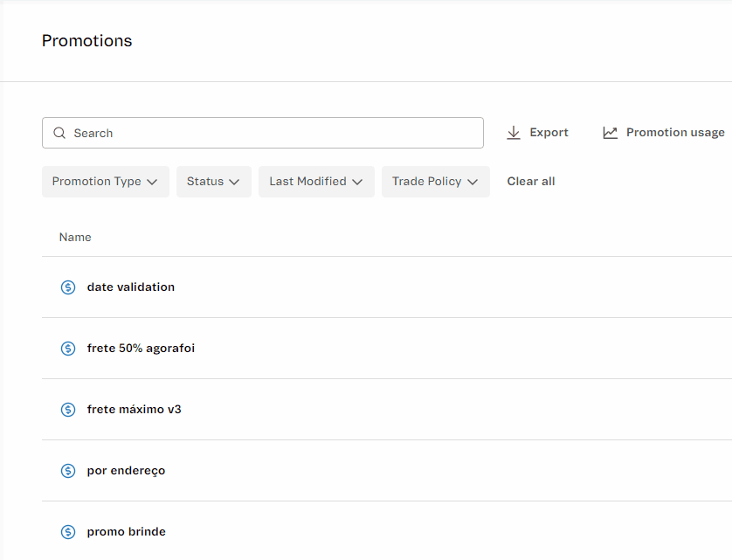This screenshot has height=560, width=732.
Task: Open the Status filter dropdown
Action: pyautogui.click(x=213, y=182)
